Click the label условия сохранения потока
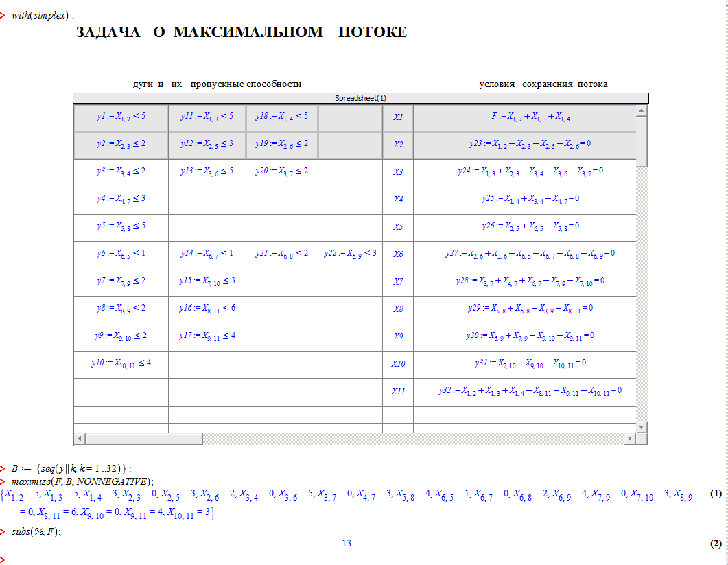Screen dimensions: 728x565 543,84
